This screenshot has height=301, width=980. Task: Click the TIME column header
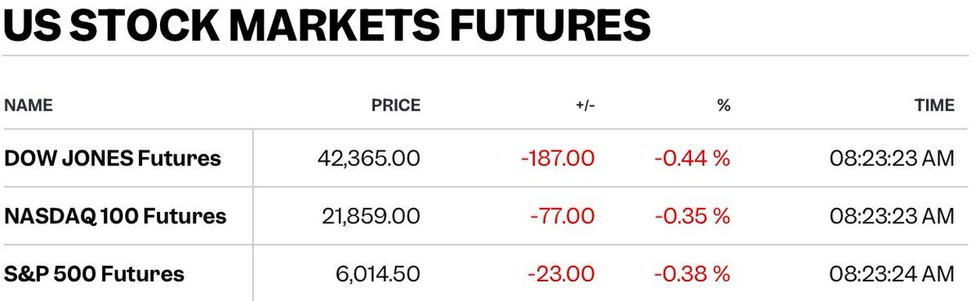click(x=934, y=106)
